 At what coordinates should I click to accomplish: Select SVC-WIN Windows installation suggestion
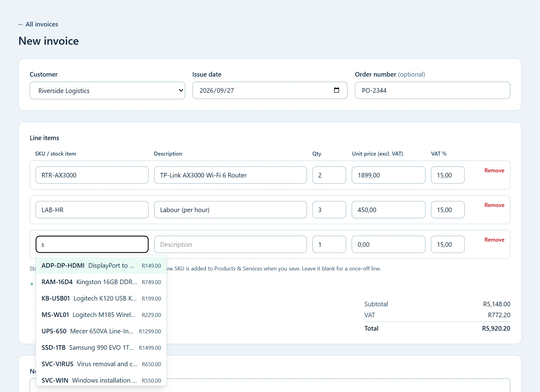tap(101, 380)
